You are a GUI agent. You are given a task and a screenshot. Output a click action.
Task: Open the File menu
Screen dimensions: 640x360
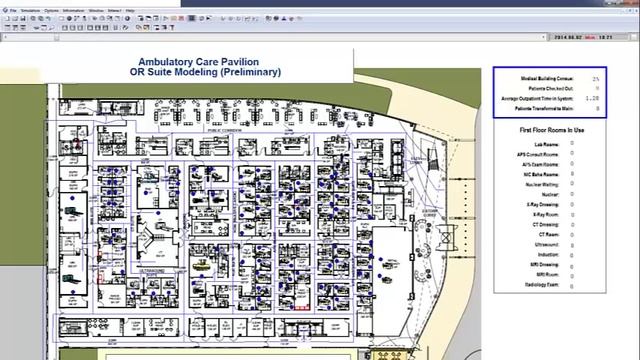point(13,11)
